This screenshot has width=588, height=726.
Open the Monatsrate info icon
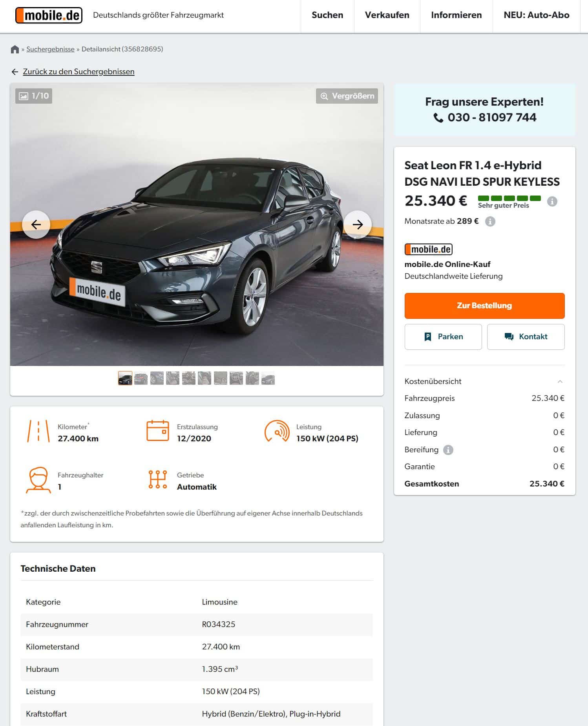tap(490, 221)
